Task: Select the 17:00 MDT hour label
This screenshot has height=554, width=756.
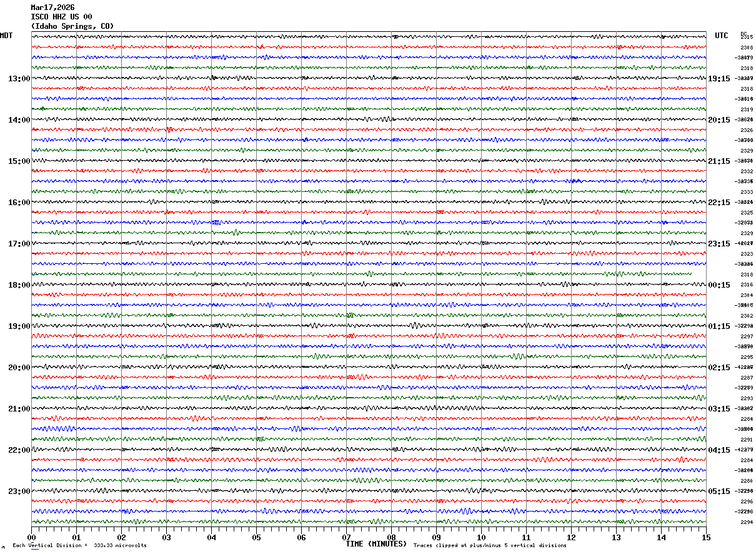Action: pos(19,244)
